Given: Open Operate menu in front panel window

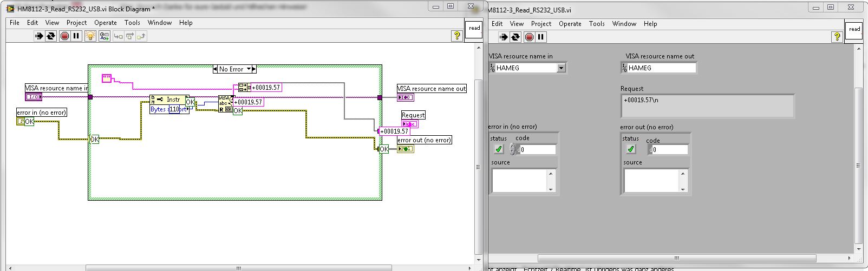Looking at the screenshot, I should tap(570, 24).
